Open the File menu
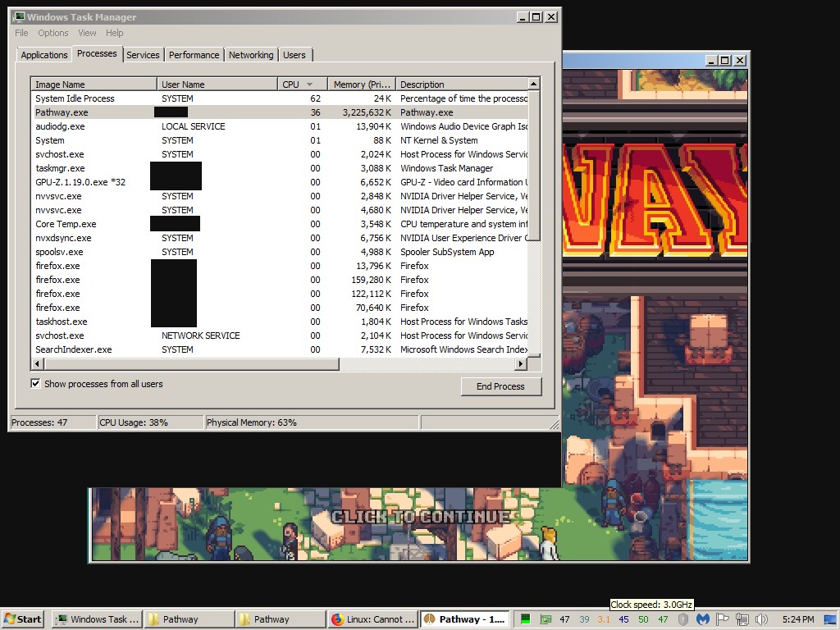840x630 pixels. click(21, 33)
